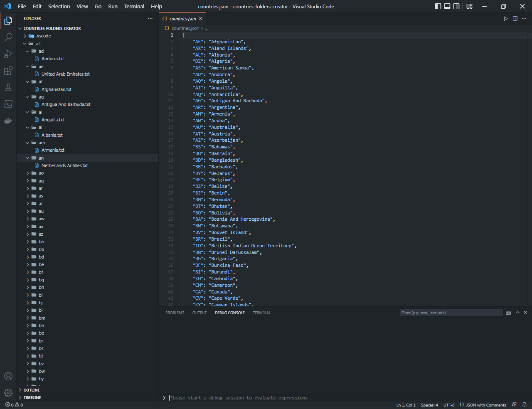The image size is (532, 409).
Task: Open the Help menu
Action: (157, 6)
